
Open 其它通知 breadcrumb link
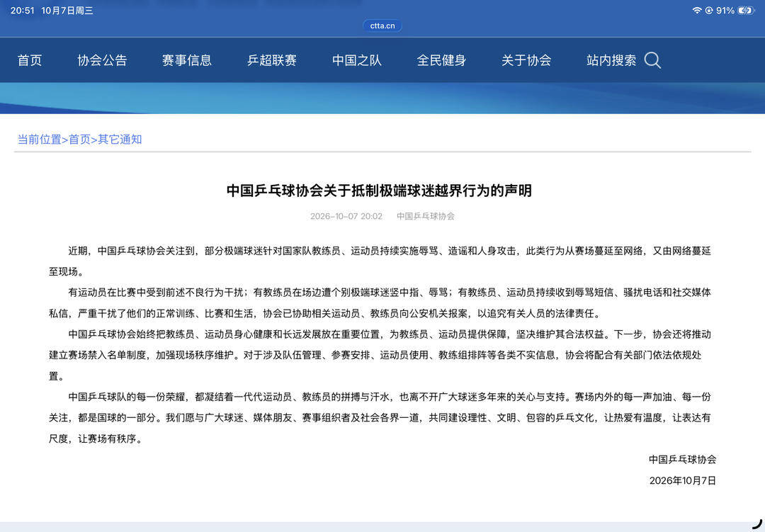[x=120, y=139]
